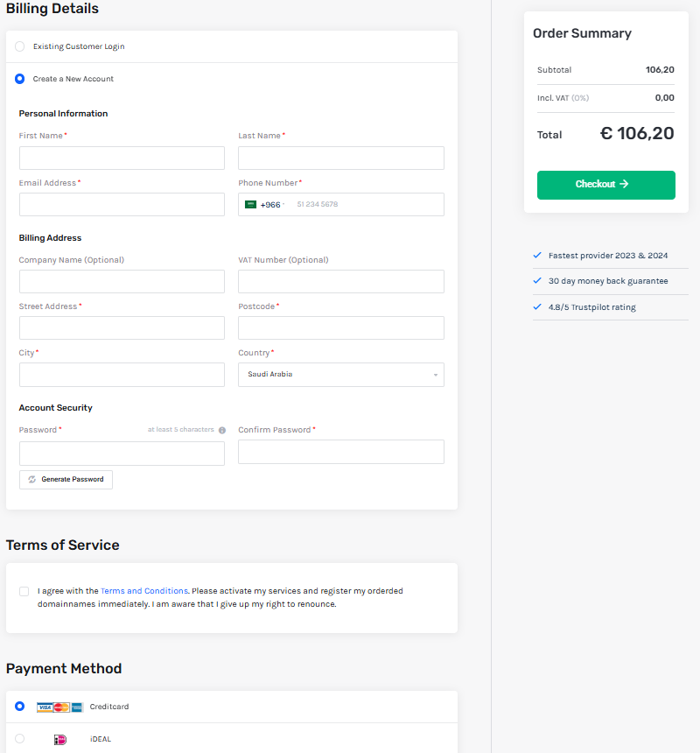Click the checkmark beside 30 day money back guarantee
Screen dimensions: 700x753
(537, 280)
